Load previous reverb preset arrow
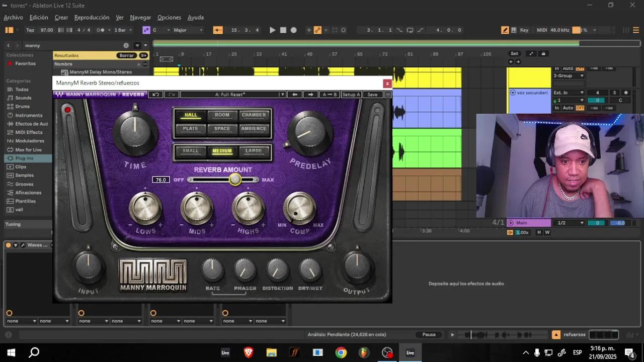 (x=295, y=95)
